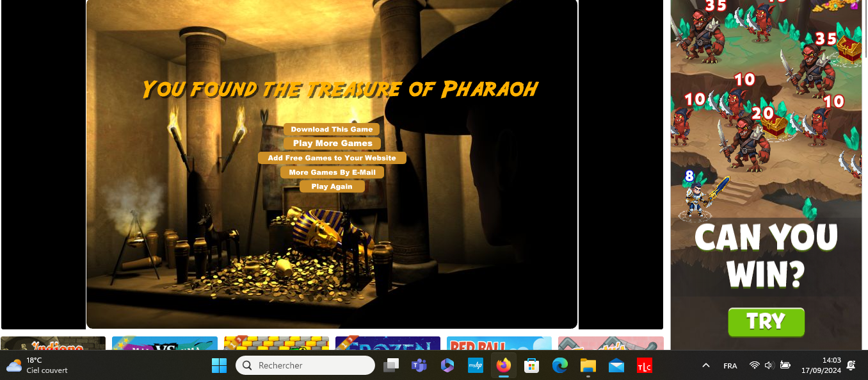
Task: Open the red TLC app in taskbar
Action: pos(645,365)
